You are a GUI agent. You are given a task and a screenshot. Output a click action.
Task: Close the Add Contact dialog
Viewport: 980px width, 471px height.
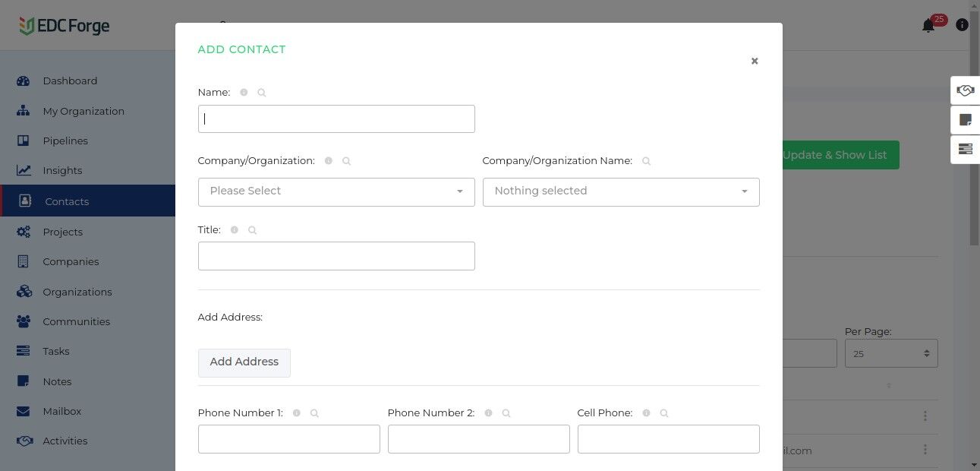755,61
